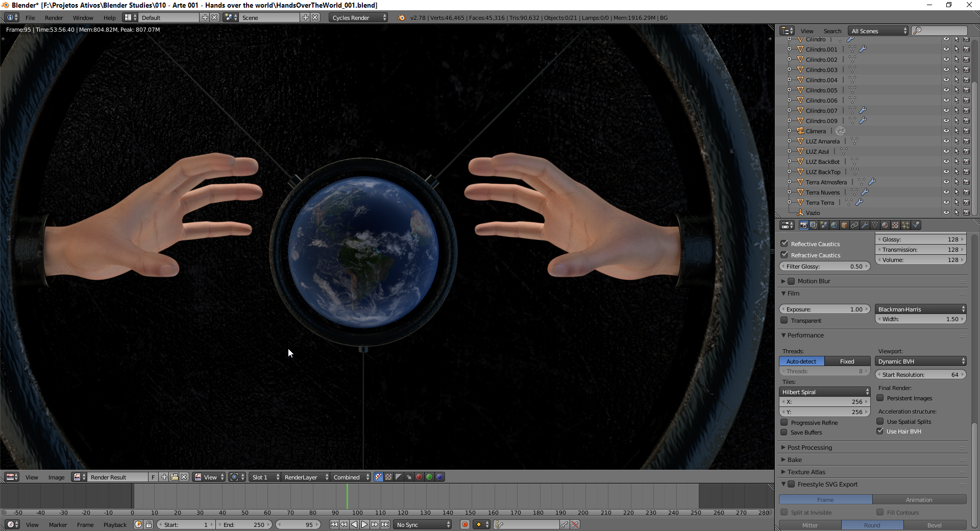Open the Constraints properties tab (chain icon)
The width and height of the screenshot is (980, 531).
pyautogui.click(x=854, y=225)
